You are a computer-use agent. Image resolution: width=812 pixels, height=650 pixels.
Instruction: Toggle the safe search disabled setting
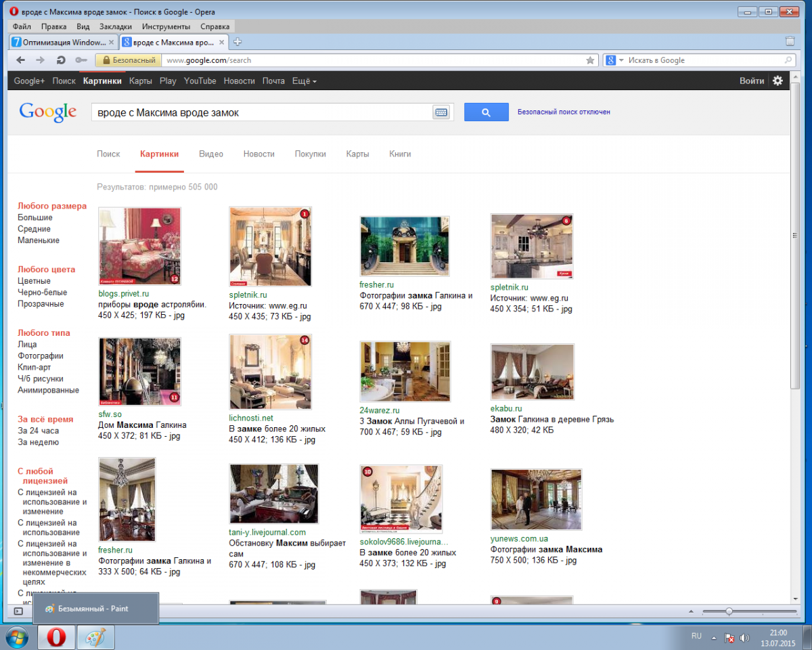click(x=564, y=112)
